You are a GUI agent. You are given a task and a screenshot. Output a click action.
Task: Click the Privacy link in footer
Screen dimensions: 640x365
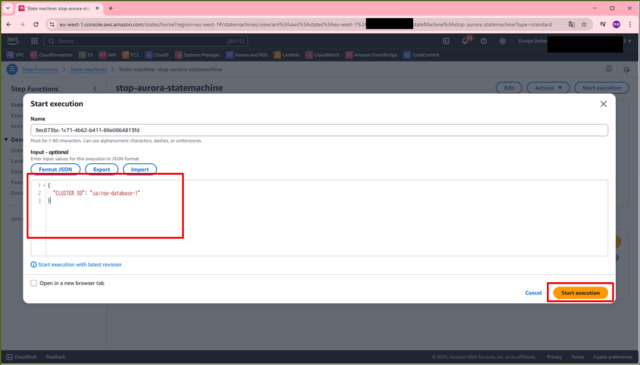click(x=554, y=357)
